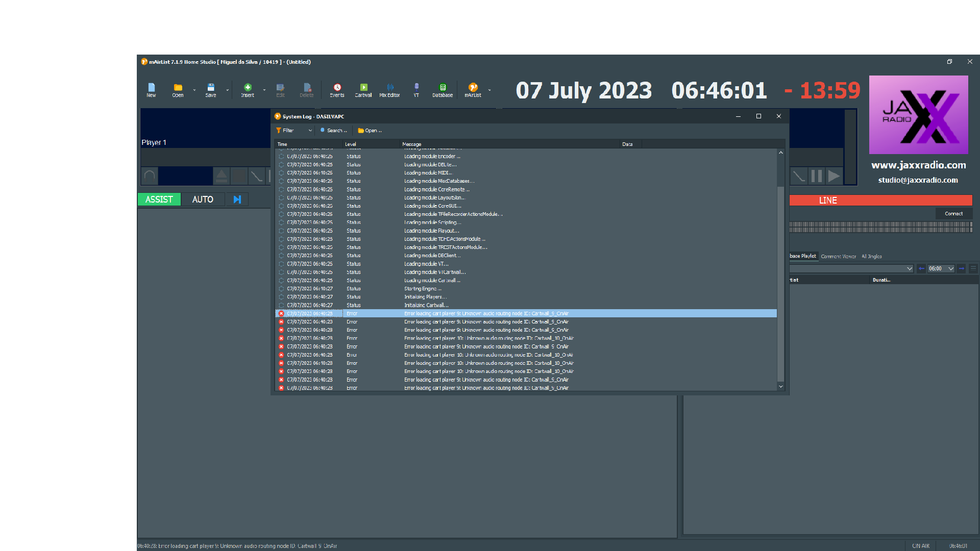Click the right player's play button

(x=834, y=176)
